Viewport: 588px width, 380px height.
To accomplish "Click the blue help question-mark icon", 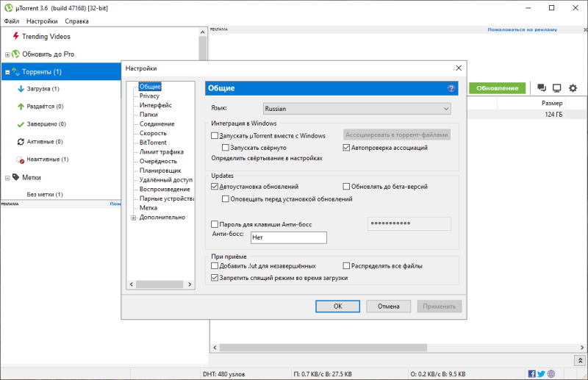I will coord(451,88).
